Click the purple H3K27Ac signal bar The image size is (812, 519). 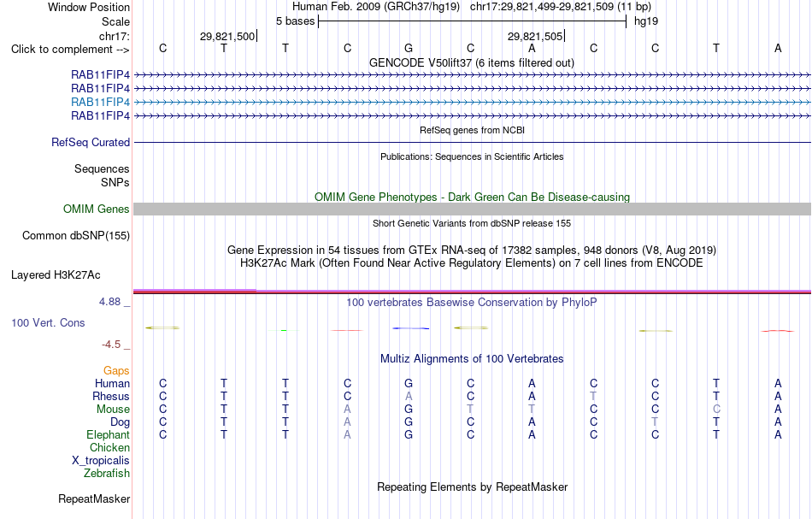click(472, 291)
